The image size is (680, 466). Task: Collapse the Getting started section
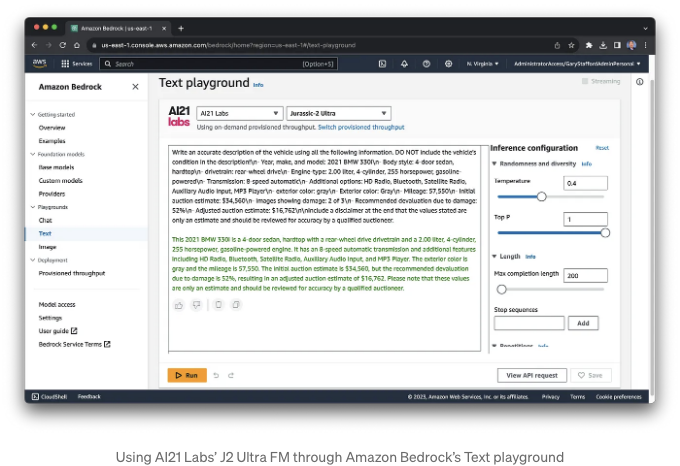click(x=33, y=114)
